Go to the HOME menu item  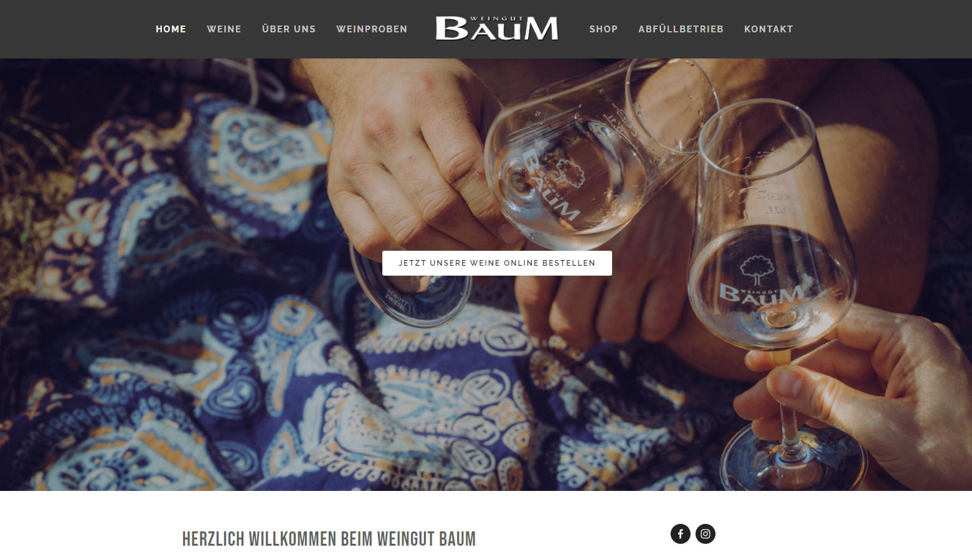pos(171,29)
